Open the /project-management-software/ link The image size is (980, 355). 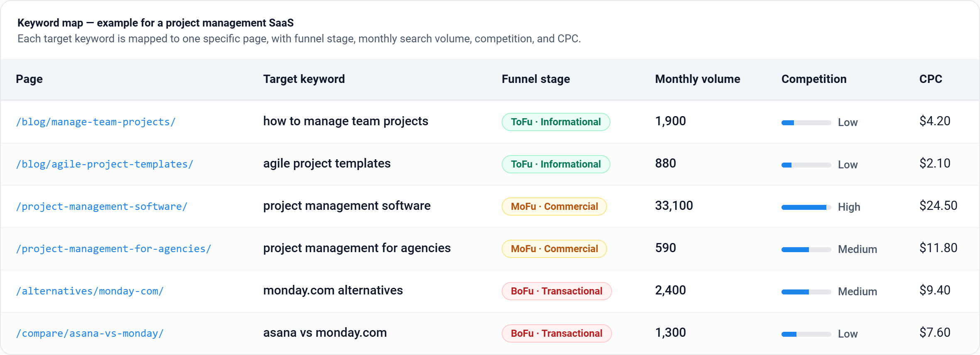pos(102,207)
